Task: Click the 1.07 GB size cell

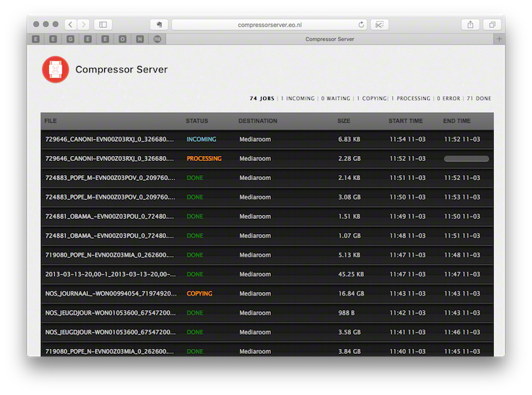Action: (x=350, y=236)
